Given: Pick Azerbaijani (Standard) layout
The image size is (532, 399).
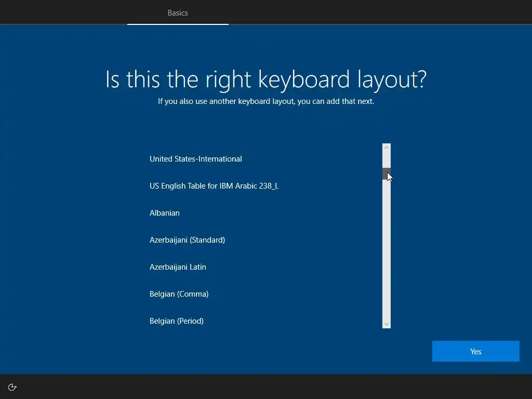Looking at the screenshot, I should [262, 240].
